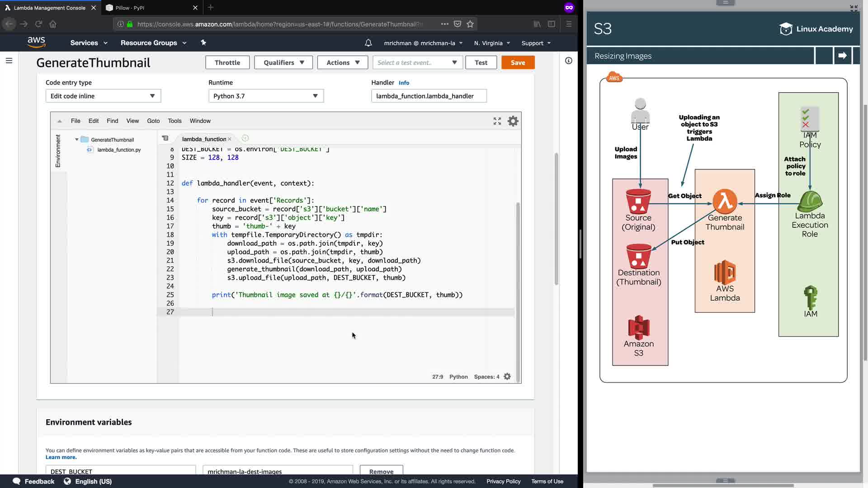
Task: Click the Handler input field
Action: pos(429,96)
